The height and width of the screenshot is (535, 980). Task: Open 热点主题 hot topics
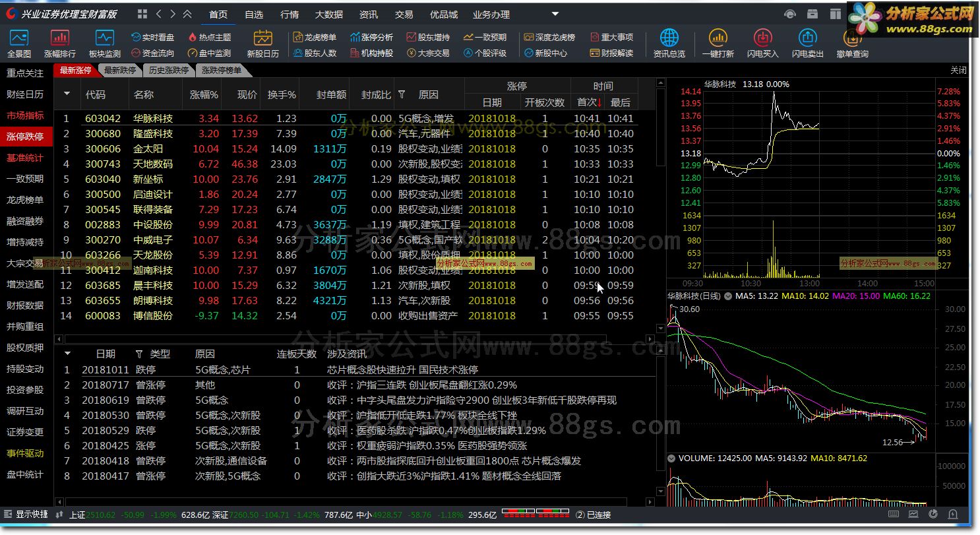(210, 38)
